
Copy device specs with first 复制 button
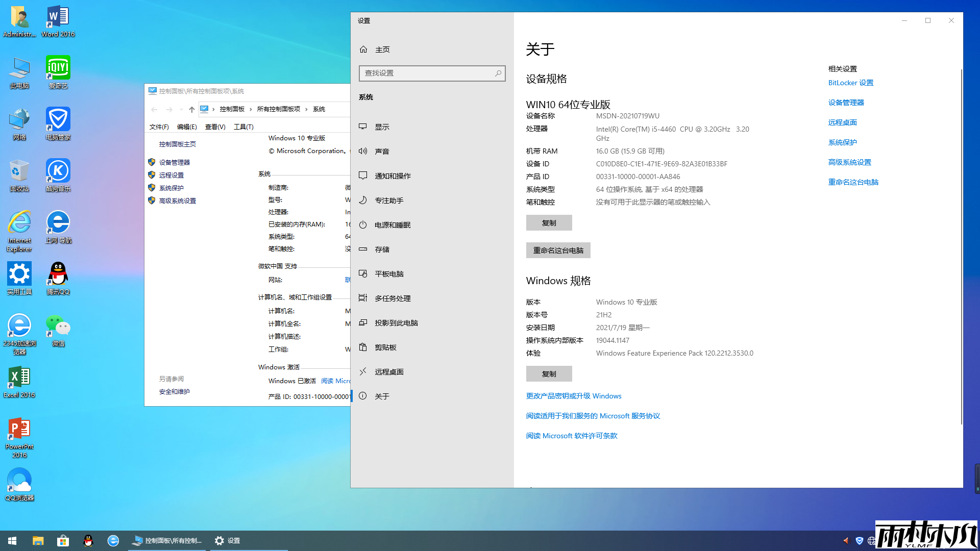point(549,223)
